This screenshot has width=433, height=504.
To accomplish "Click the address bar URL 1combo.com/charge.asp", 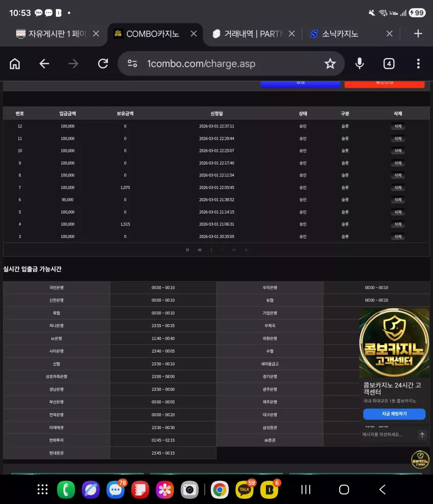I will point(201,64).
